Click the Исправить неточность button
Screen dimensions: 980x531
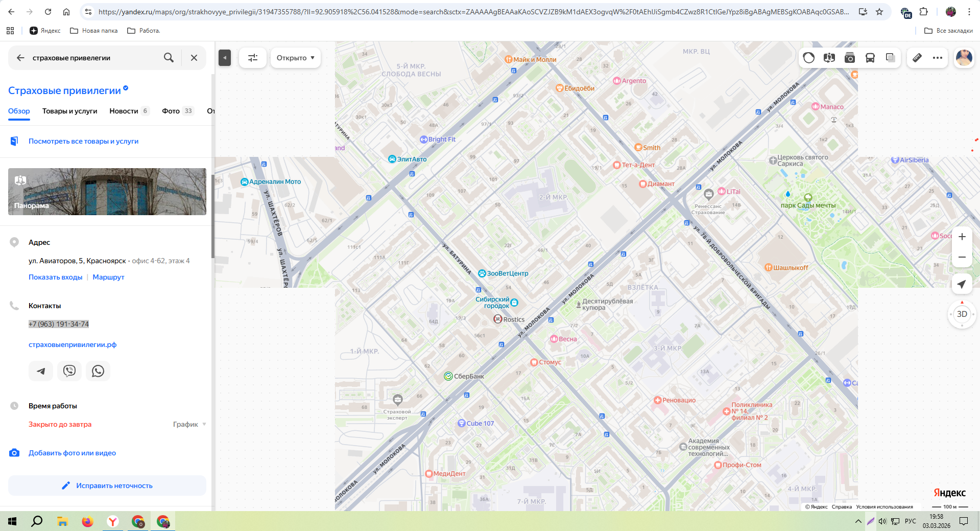pos(107,486)
